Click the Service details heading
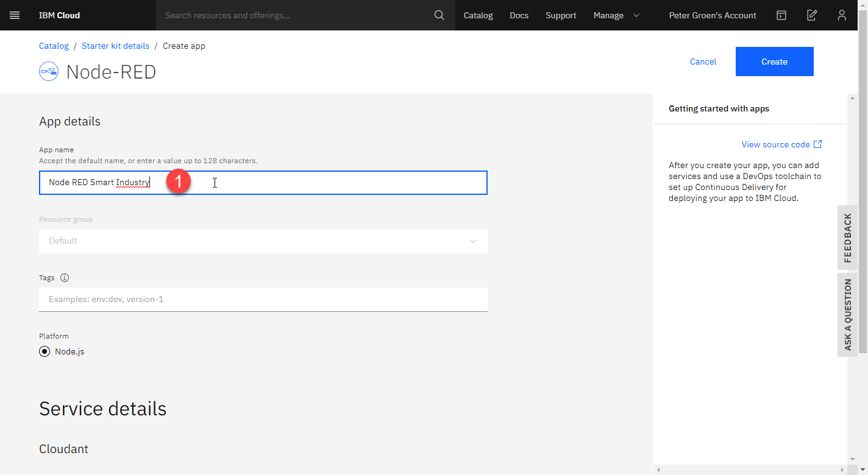The width and height of the screenshot is (868, 475). 102,408
